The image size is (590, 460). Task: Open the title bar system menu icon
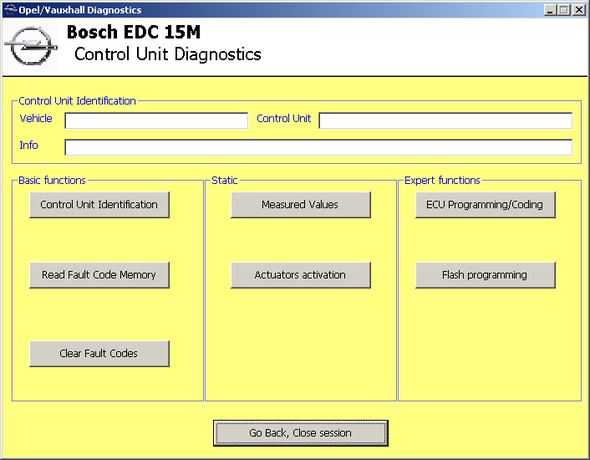click(10, 9)
